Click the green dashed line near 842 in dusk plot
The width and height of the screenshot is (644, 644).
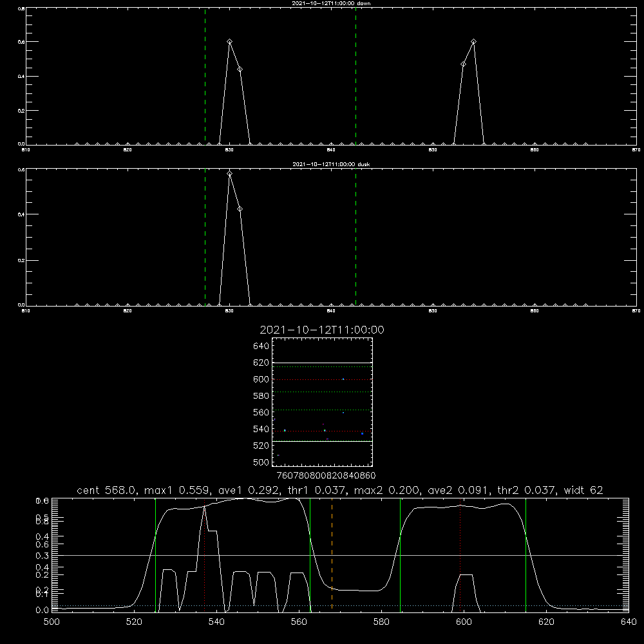355,237
